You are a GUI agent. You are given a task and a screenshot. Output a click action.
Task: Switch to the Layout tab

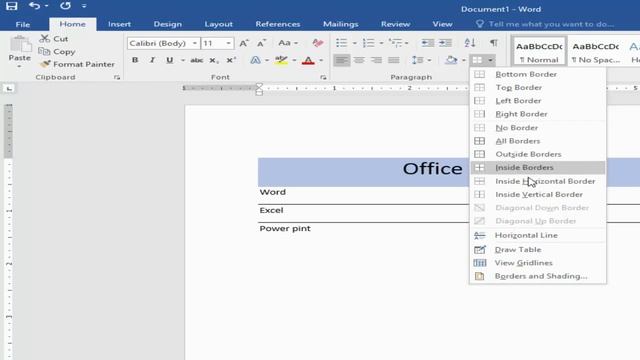click(x=218, y=24)
